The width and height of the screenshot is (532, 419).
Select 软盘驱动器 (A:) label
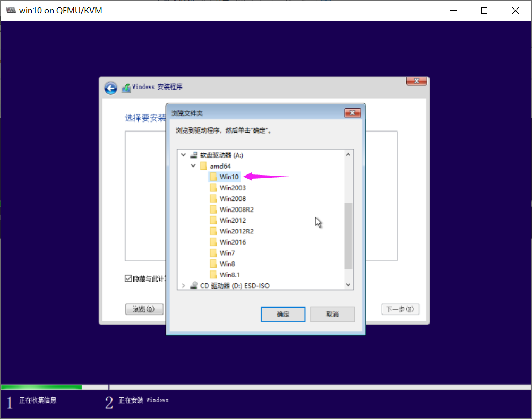tap(221, 155)
